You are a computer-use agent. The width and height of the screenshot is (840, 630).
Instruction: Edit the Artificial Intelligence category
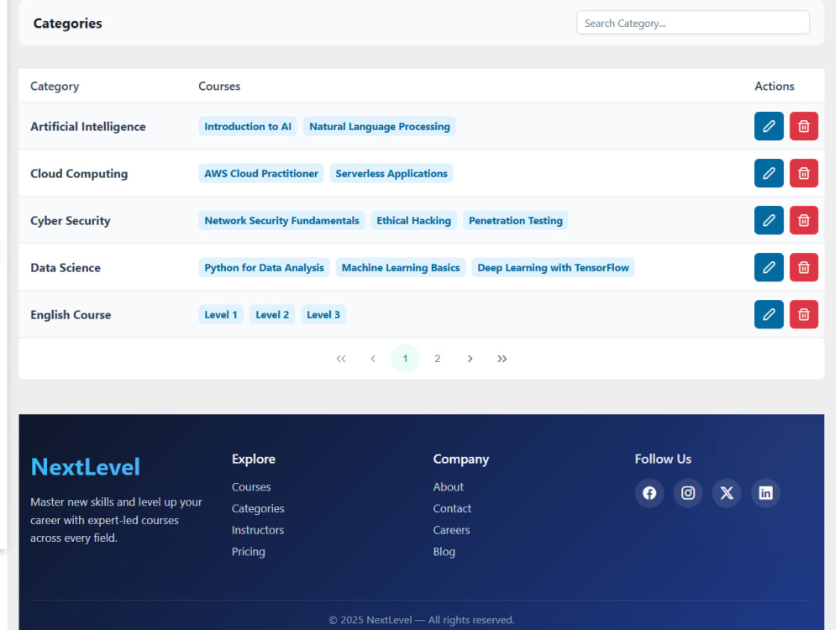pyautogui.click(x=769, y=126)
